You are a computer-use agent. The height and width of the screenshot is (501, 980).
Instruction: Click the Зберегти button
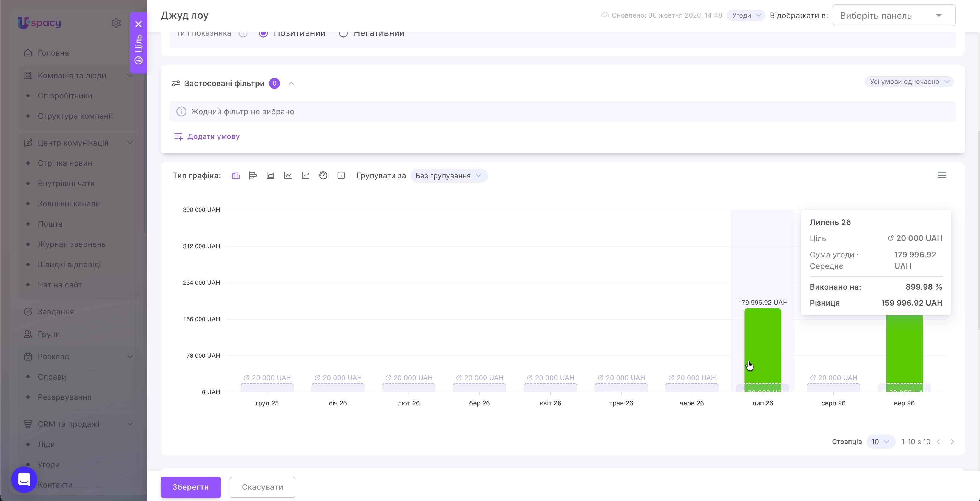point(190,487)
